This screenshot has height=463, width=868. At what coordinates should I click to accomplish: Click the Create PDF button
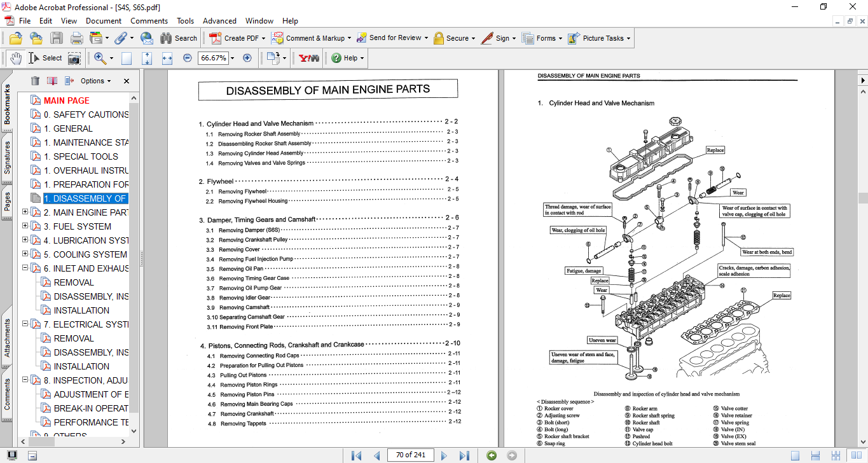[x=235, y=38]
